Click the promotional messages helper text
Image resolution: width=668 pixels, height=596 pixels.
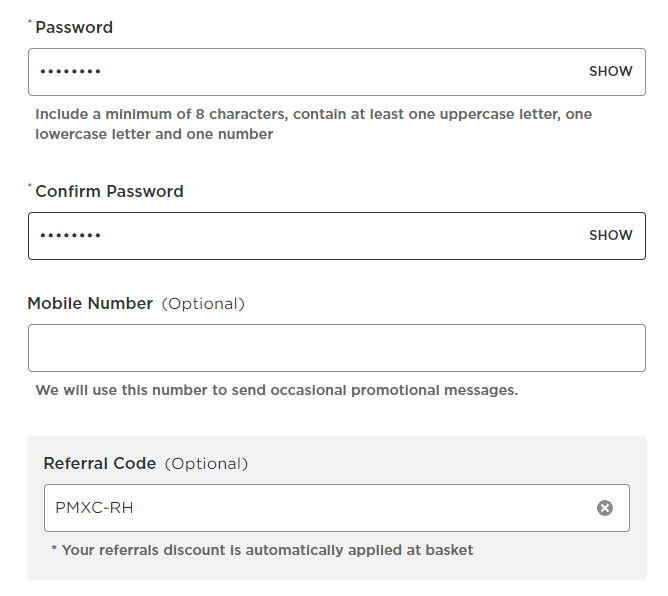(x=276, y=390)
